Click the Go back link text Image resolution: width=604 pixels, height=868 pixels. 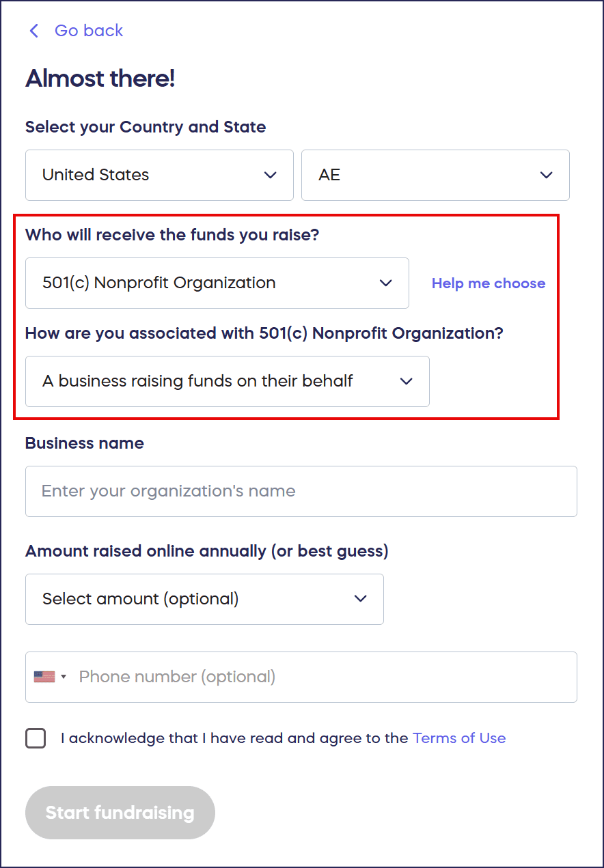pyautogui.click(x=89, y=31)
